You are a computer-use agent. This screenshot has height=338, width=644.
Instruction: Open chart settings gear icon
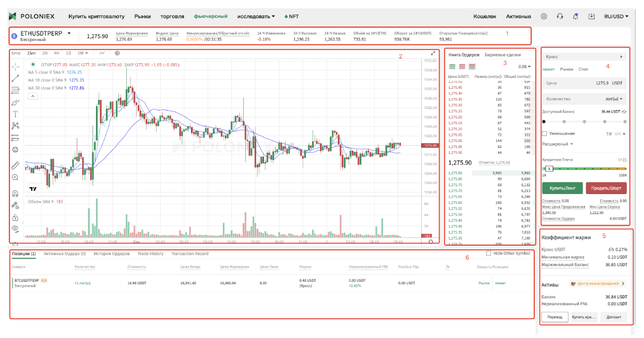click(117, 53)
